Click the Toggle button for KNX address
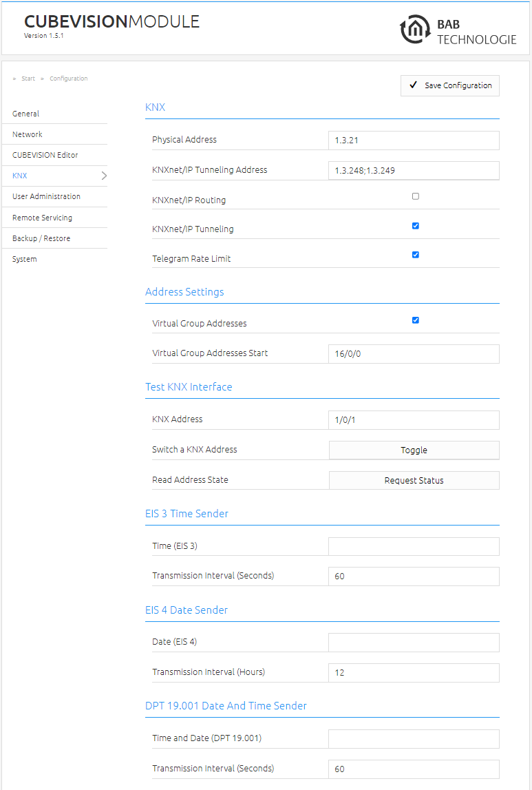Image resolution: width=532 pixels, height=790 pixels. [x=414, y=450]
